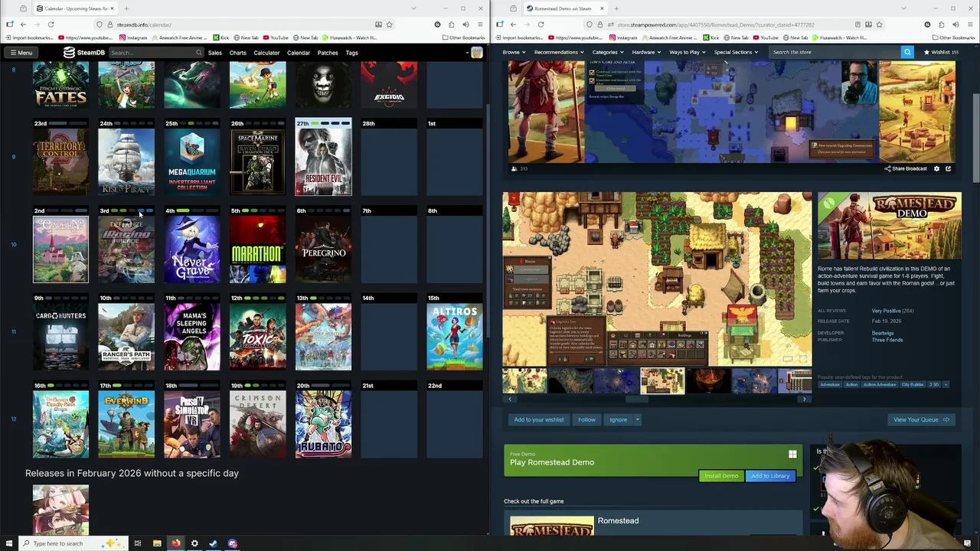
Task: Bookmark the SteamDB calendar page with star
Action: (x=389, y=24)
